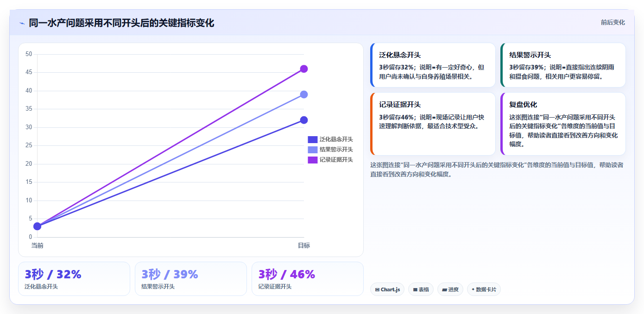Click the 前后变化 label in header
Image resolution: width=644 pixels, height=314 pixels.
(612, 22)
